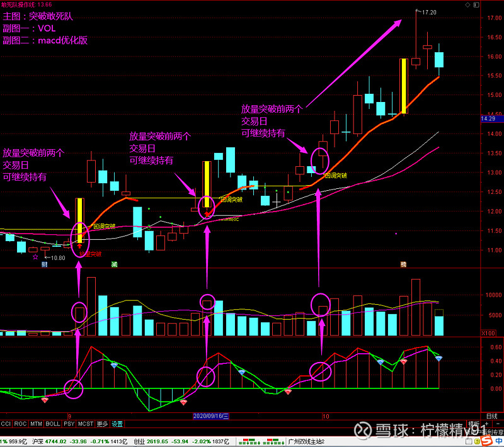Open the MCST indicator tab
504x447 pixels.
(x=86, y=424)
